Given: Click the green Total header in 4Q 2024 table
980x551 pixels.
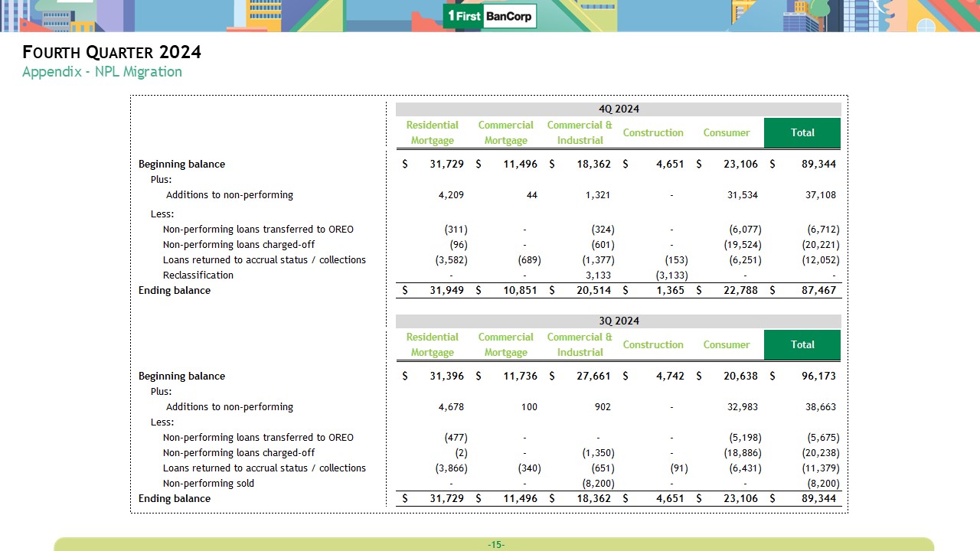Looking at the screenshot, I should pyautogui.click(x=802, y=132).
